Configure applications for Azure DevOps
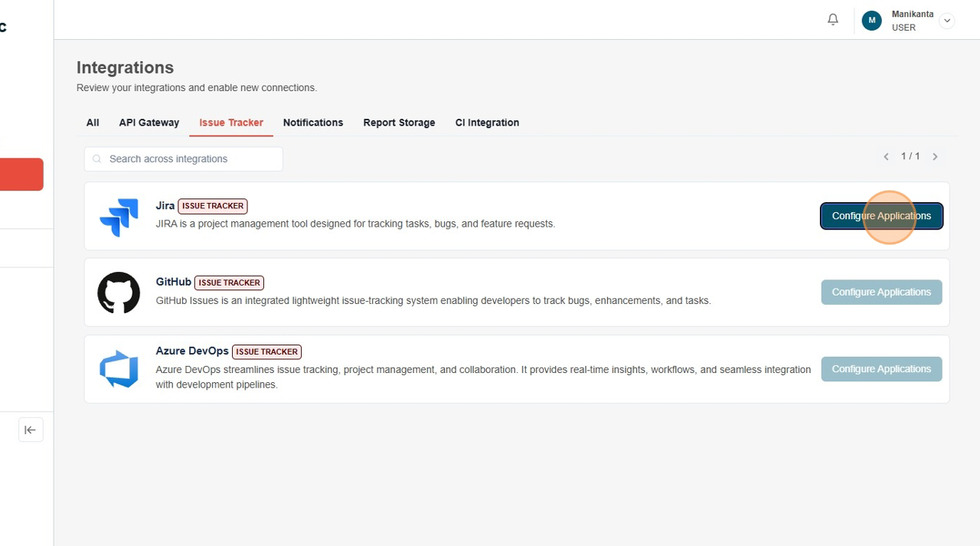This screenshot has height=546, width=980. click(x=881, y=368)
